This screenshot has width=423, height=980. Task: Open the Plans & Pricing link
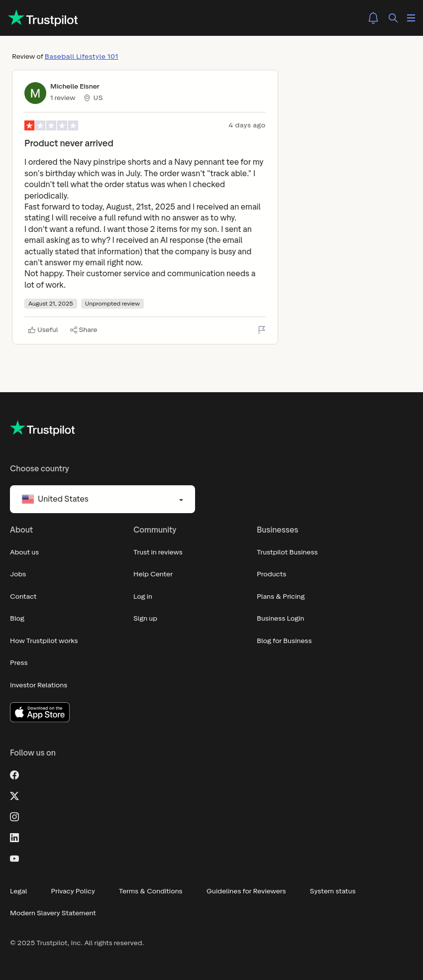coord(281,597)
